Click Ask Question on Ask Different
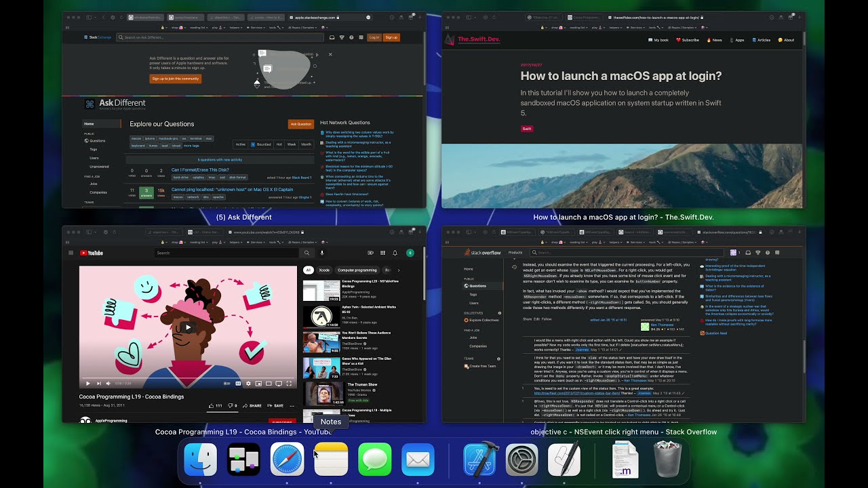 point(301,124)
